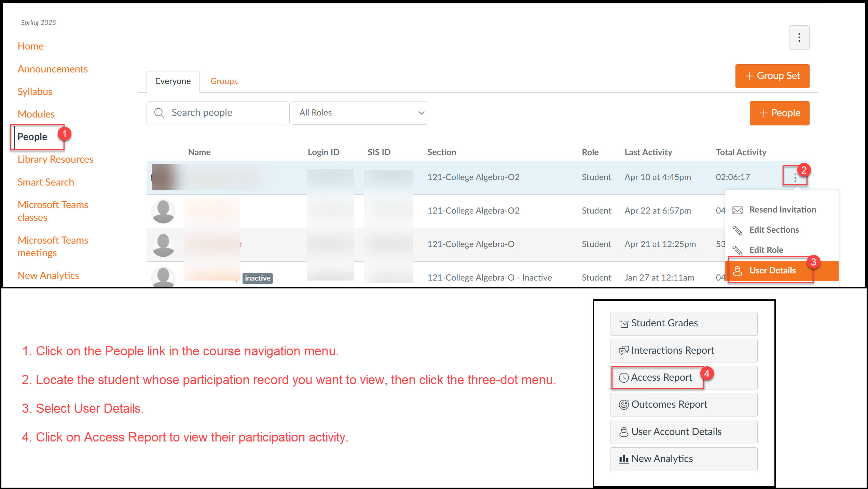Click the New Analytics bar chart icon
The height and width of the screenshot is (489, 868).
(624, 459)
